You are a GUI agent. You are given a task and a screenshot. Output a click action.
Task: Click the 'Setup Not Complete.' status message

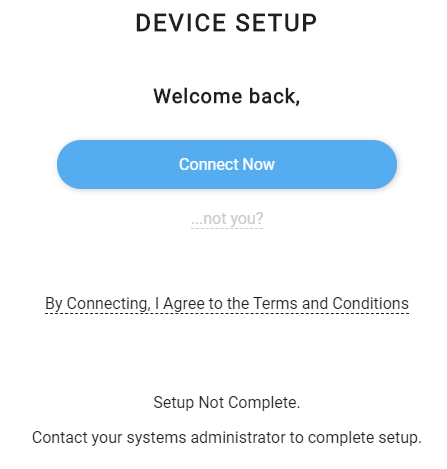[227, 402]
